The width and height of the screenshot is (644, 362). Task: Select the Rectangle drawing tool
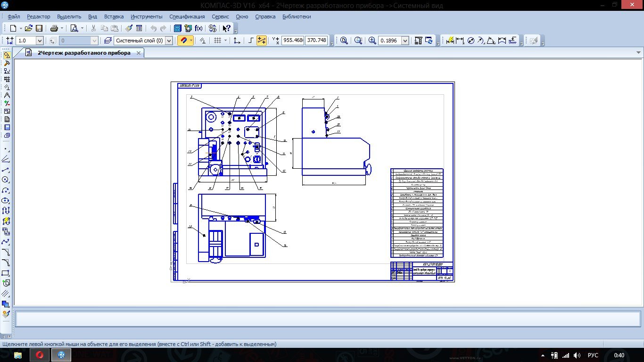[6, 273]
